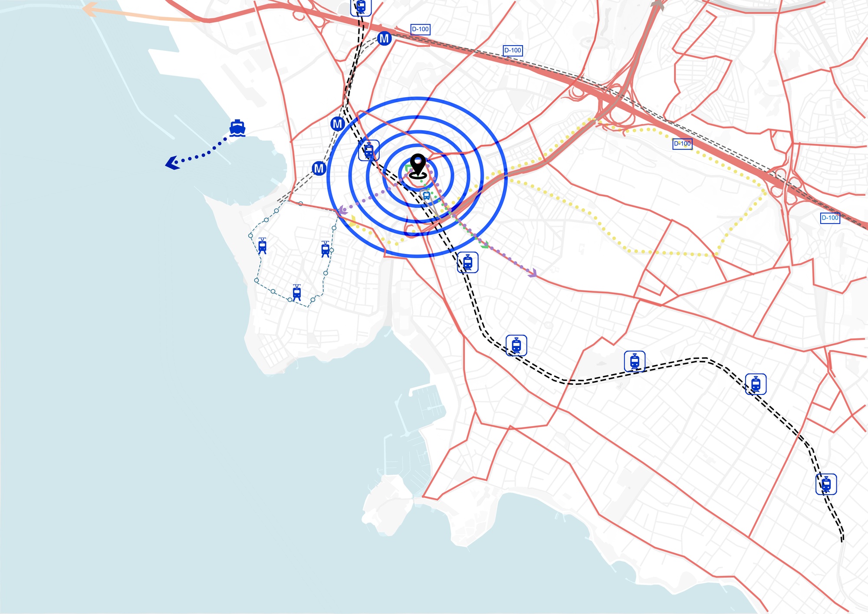Click train station icon just outside outer circle
Viewport: 868px width, 614px height.
(468, 263)
